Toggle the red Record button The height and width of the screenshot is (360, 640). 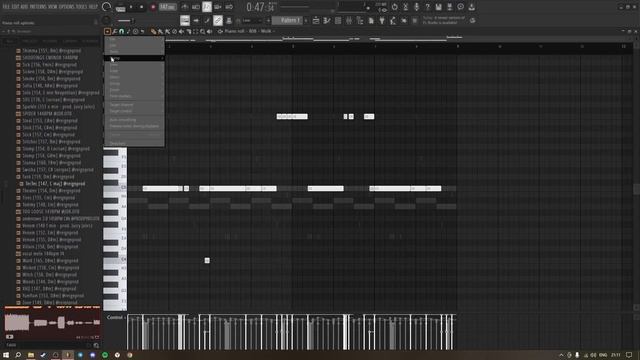(153, 7)
